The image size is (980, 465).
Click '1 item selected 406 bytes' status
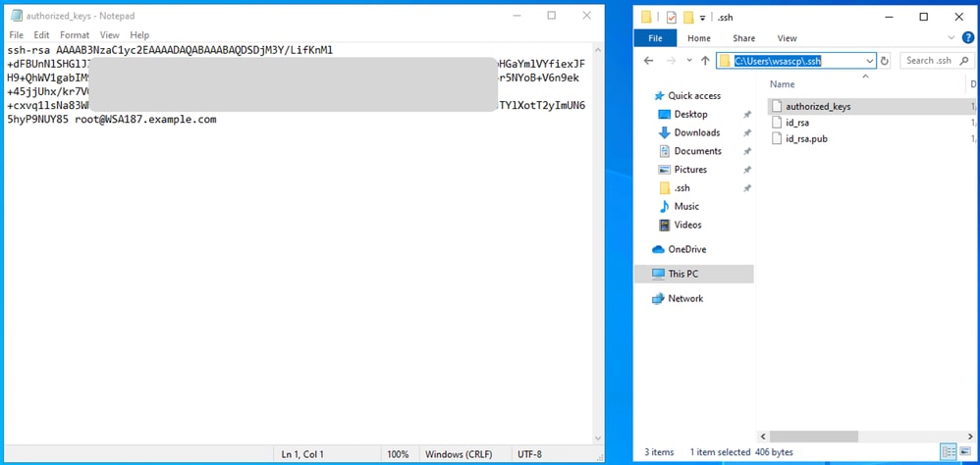741,452
